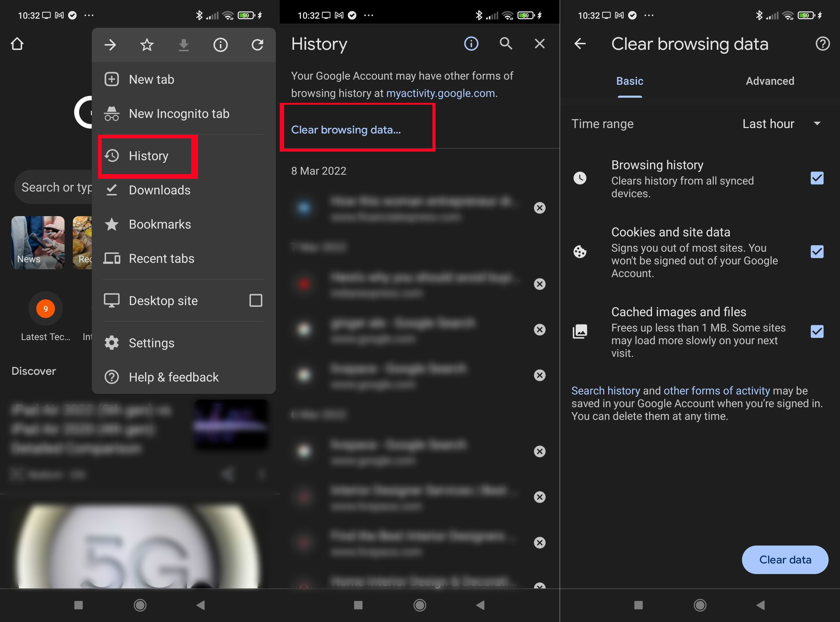Tap the download page icon in menu
Viewport: 840px width, 622px height.
pyautogui.click(x=184, y=45)
